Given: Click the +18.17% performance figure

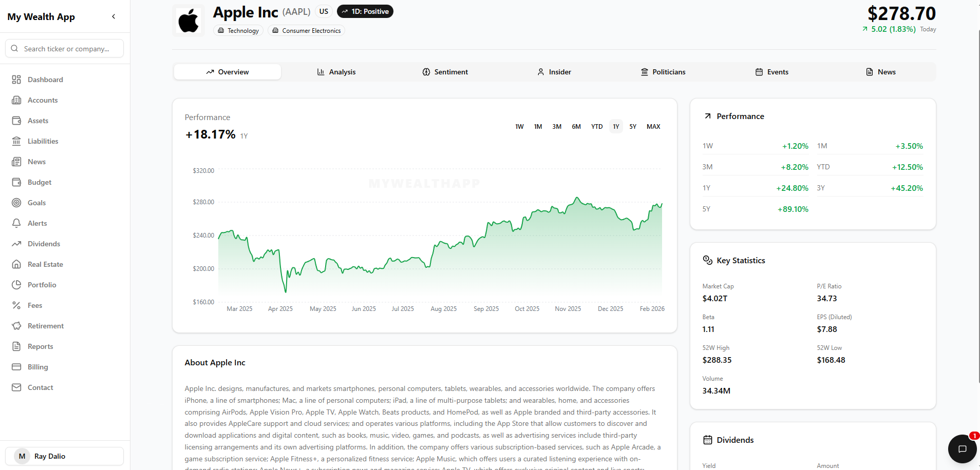Looking at the screenshot, I should coord(211,134).
